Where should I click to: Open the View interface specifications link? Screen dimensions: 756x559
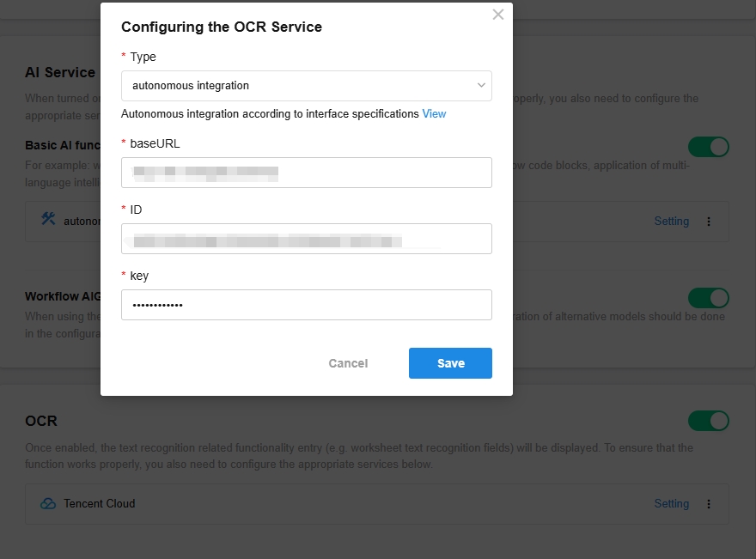[434, 113]
